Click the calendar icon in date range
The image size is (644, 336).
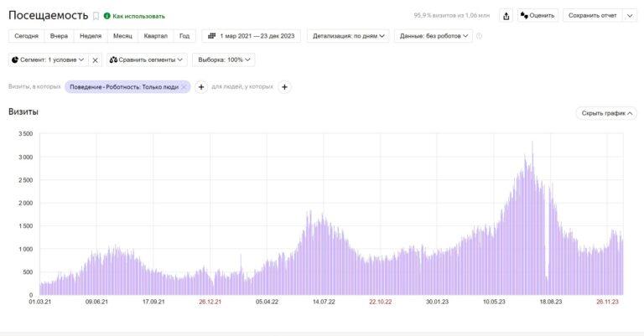coord(212,36)
